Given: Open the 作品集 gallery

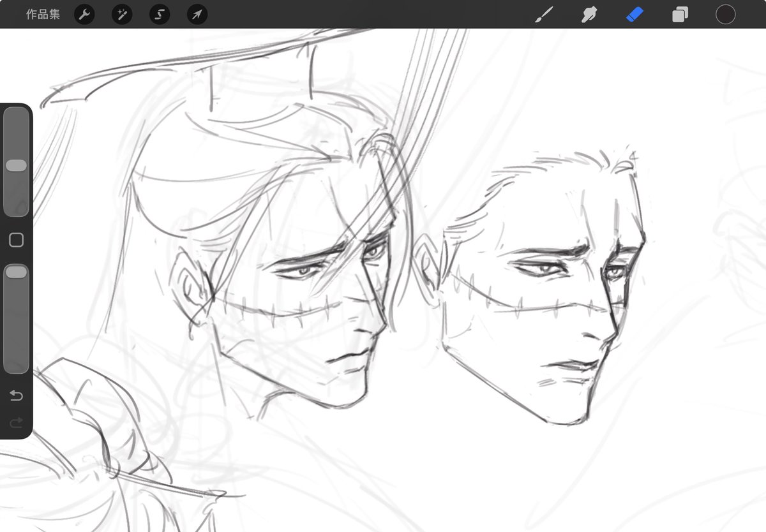Looking at the screenshot, I should tap(43, 14).
